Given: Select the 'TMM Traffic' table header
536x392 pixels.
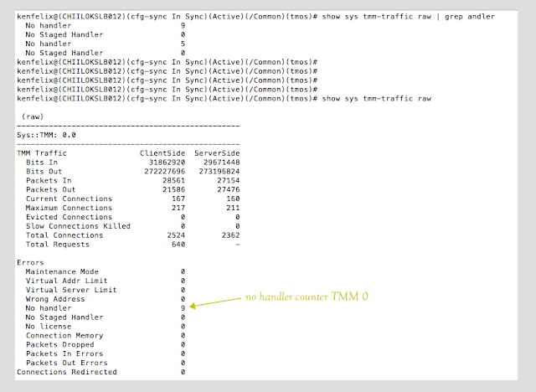Looking at the screenshot, I should (x=42, y=153).
